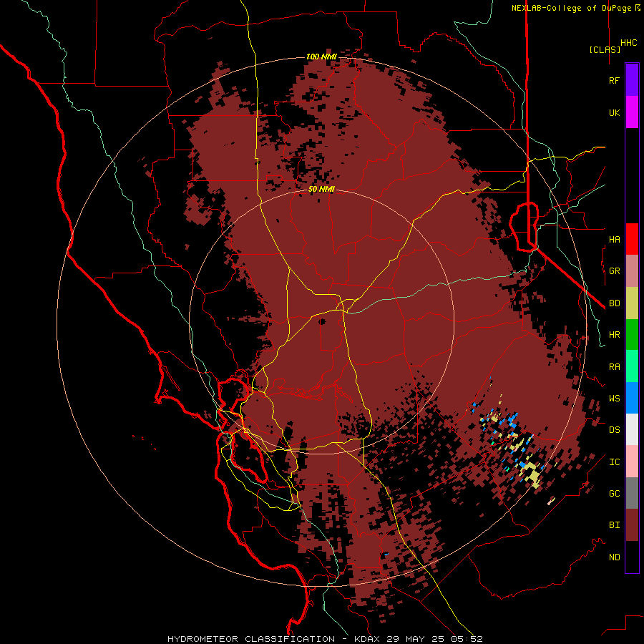
Task: Click the 'RA' legend label
Action: (615, 367)
